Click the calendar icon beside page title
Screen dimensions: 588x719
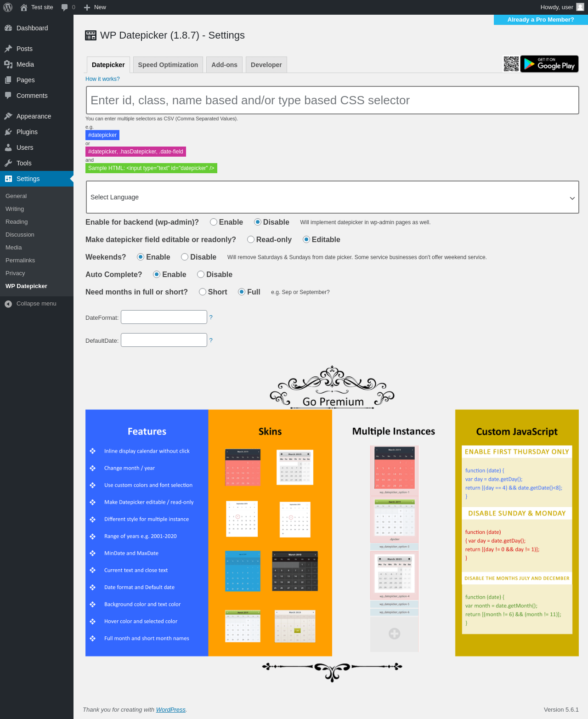[x=90, y=35]
